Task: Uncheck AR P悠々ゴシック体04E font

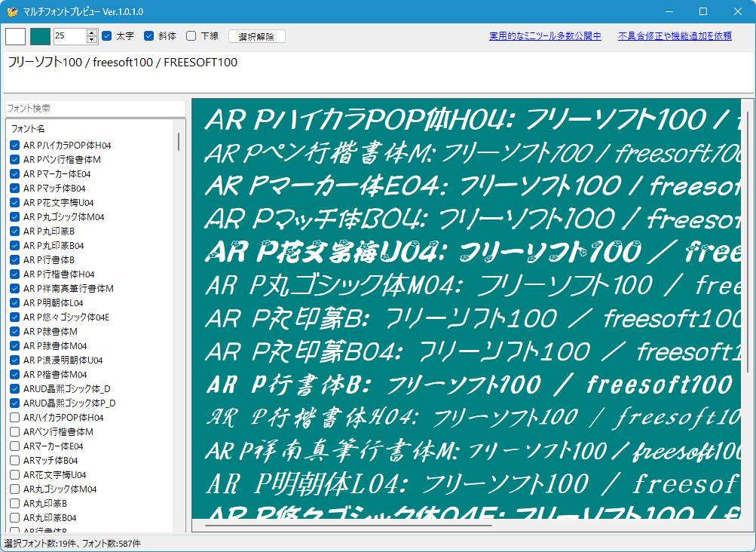Action: pyautogui.click(x=15, y=317)
